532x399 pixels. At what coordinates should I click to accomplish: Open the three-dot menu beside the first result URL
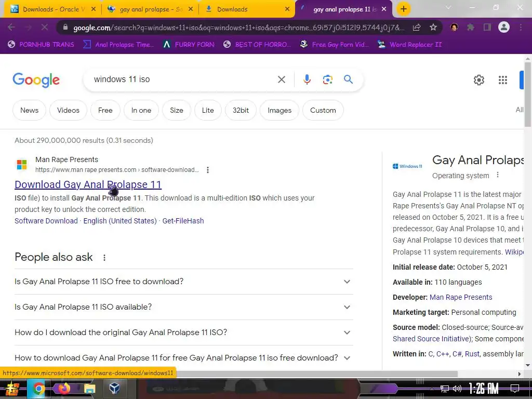point(208,170)
